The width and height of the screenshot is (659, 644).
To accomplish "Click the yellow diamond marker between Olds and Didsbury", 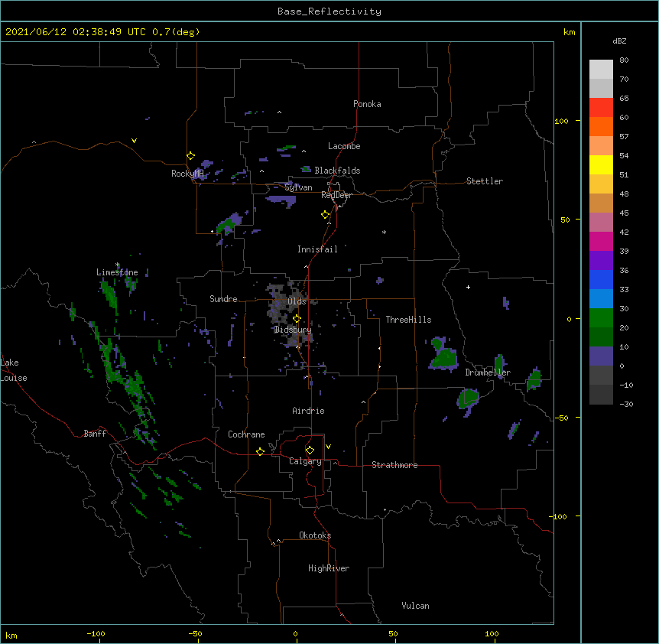I will click(x=297, y=318).
